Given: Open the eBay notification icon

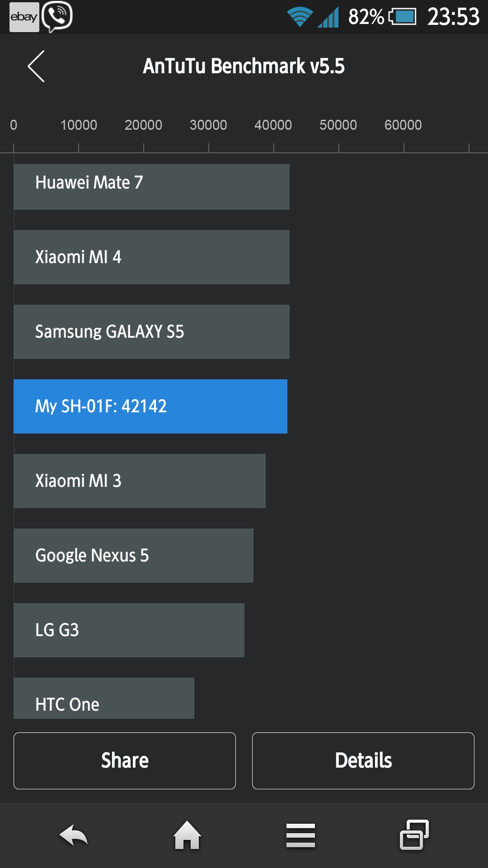Looking at the screenshot, I should click(x=24, y=17).
